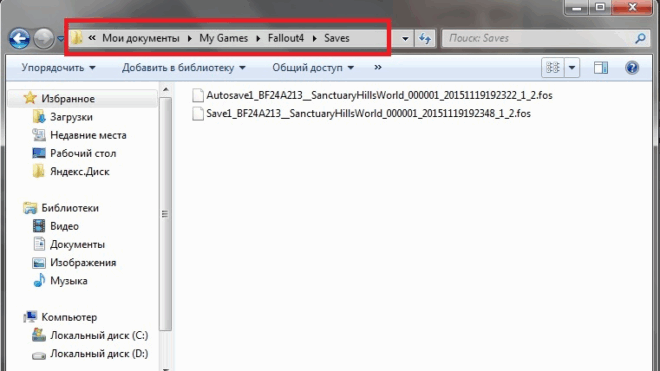Click Добавить в библиотеку
Screen dimensions: 660x371
184,68
